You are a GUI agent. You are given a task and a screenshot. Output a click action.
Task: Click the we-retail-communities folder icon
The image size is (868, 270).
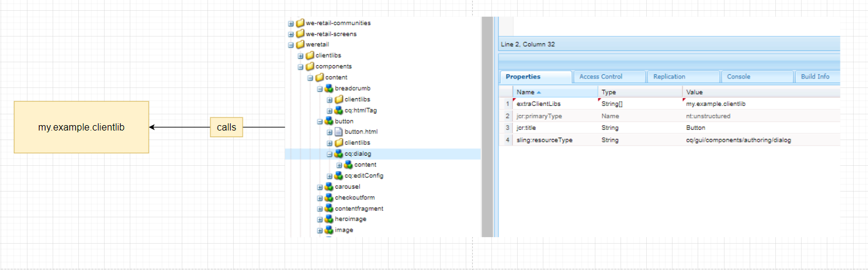[300, 23]
